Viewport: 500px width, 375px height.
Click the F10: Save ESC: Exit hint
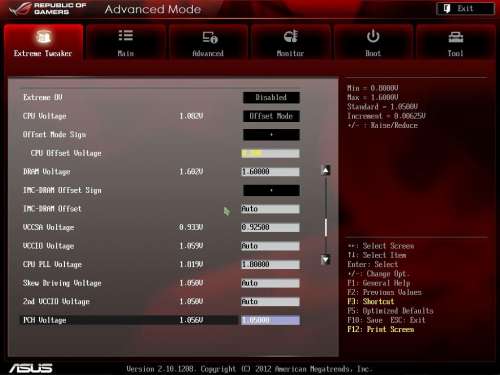(386, 320)
